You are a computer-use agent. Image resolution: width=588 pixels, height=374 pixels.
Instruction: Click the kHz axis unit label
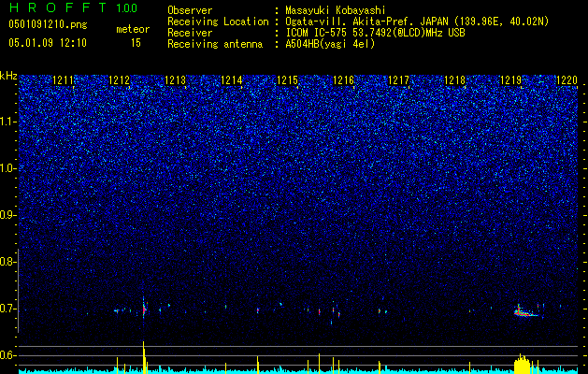click(8, 76)
